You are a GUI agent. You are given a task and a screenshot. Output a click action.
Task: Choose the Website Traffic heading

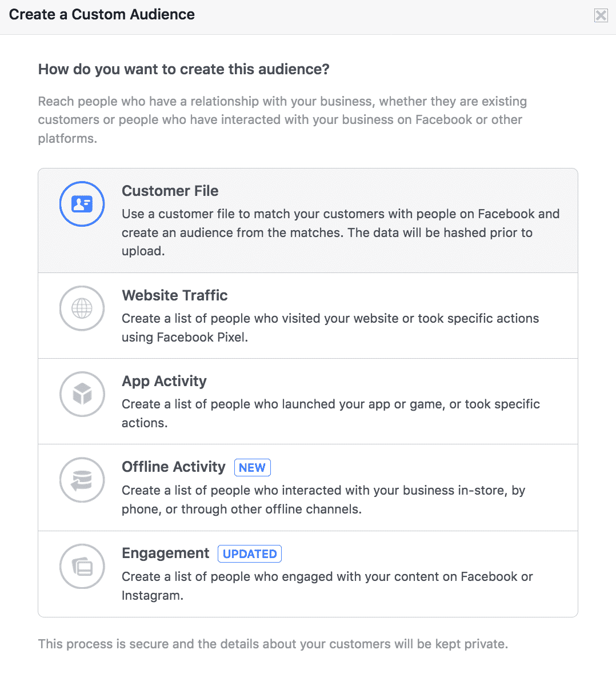(x=175, y=295)
